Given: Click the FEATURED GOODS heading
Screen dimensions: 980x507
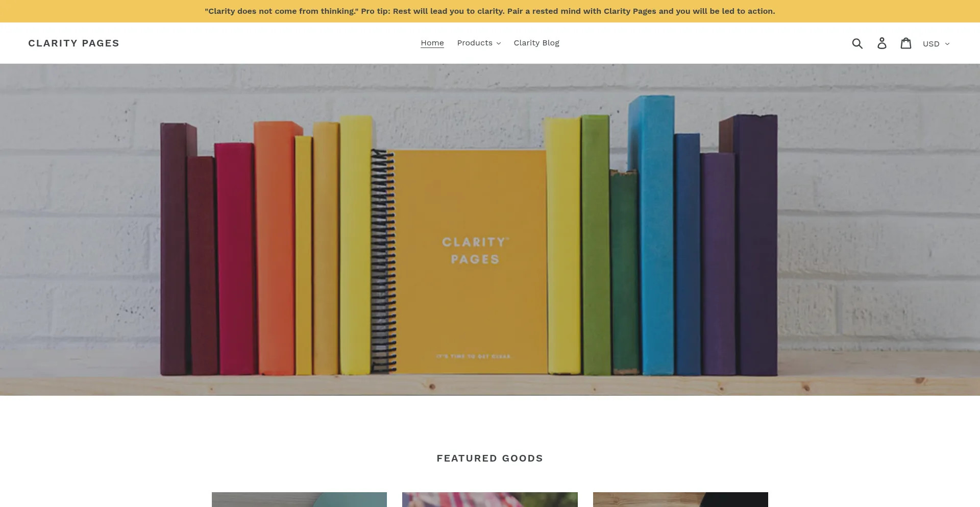Looking at the screenshot, I should [490, 458].
